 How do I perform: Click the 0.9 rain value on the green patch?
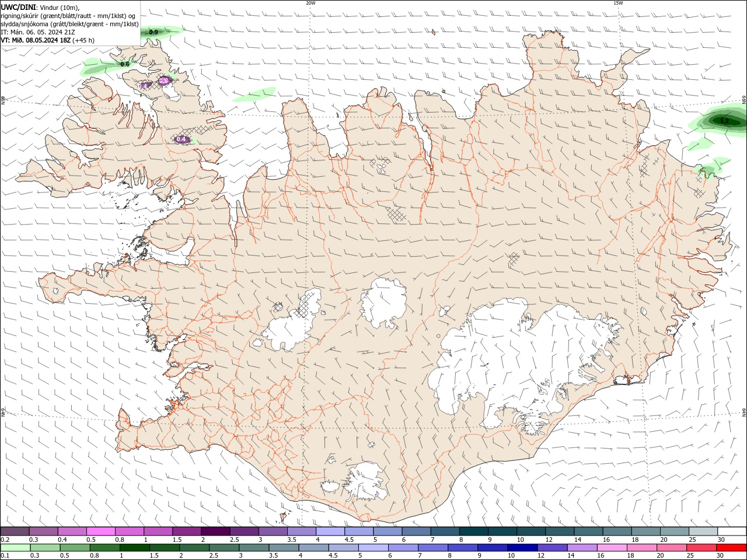(153, 32)
